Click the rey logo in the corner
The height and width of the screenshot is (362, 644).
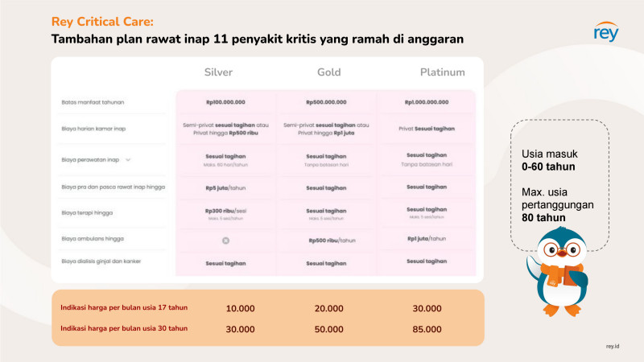coord(606,31)
